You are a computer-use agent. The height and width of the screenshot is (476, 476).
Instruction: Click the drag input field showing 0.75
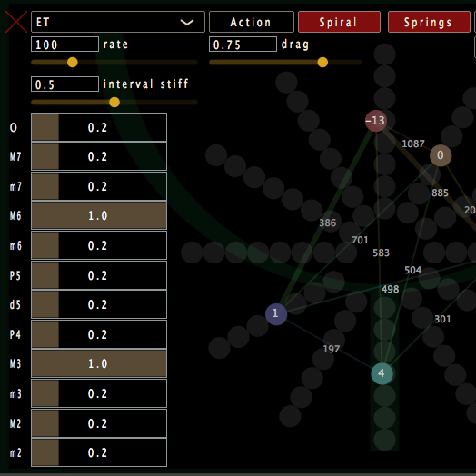(x=243, y=45)
